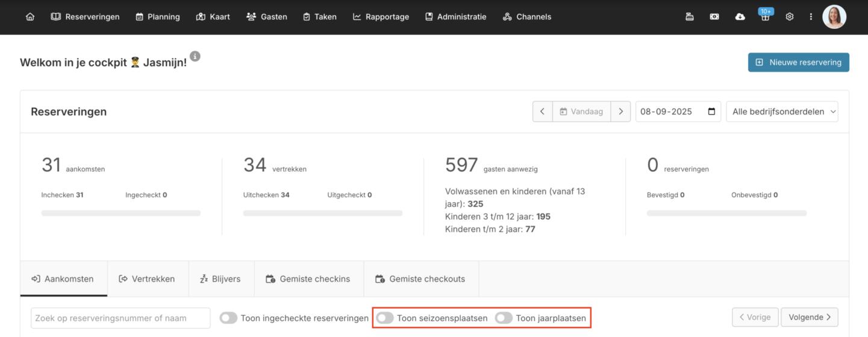Click the reservation number or name search field
The height and width of the screenshot is (337, 868).
tap(120, 318)
